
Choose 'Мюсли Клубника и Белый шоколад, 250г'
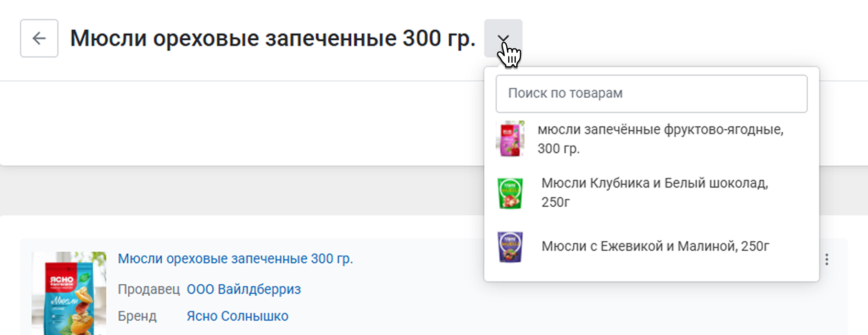point(654,192)
